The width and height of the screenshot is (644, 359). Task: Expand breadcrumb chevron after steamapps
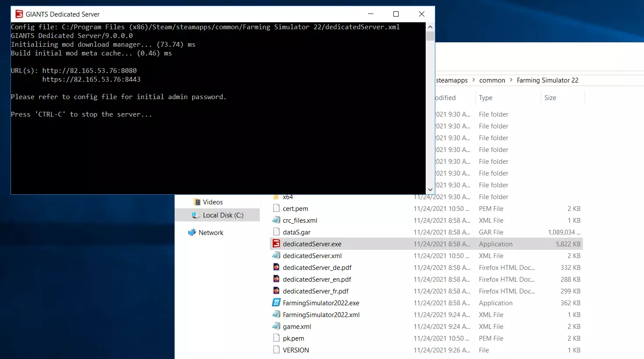[474, 80]
